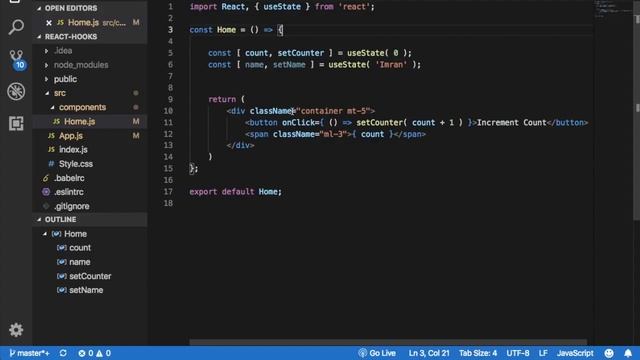
Task: Collapse the Outline section
Action: click(x=90, y=220)
